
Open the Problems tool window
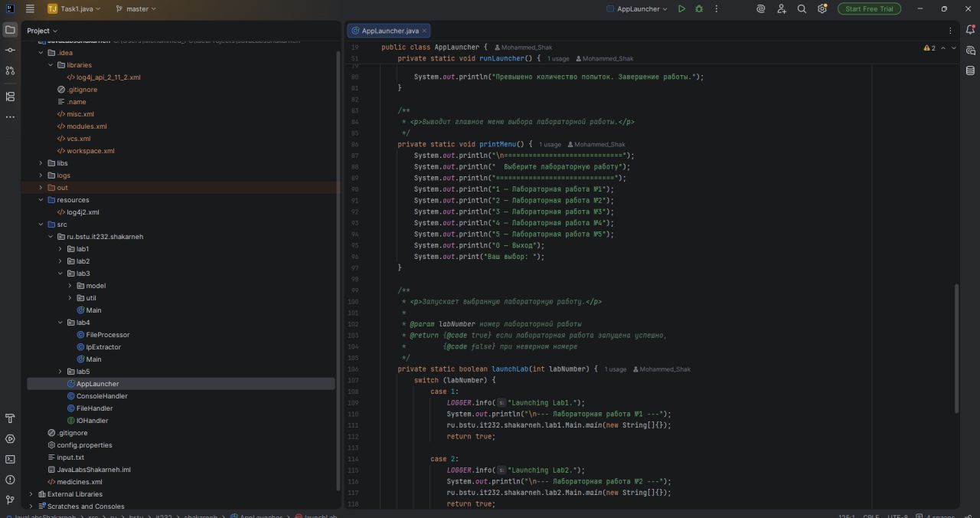(x=10, y=480)
